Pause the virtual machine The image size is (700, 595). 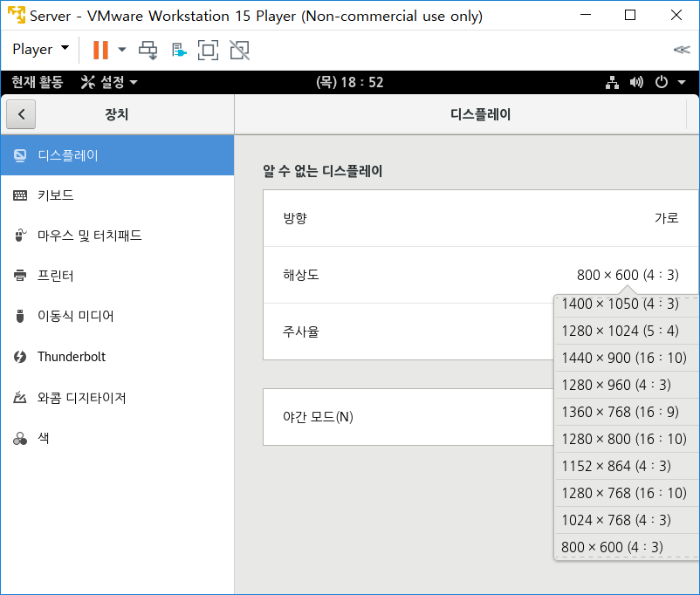click(x=100, y=50)
